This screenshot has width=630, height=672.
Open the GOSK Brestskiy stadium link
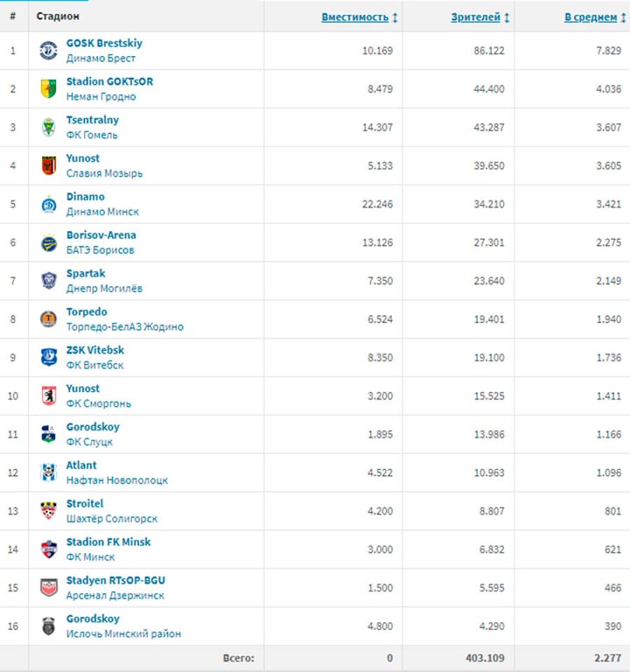coord(104,43)
